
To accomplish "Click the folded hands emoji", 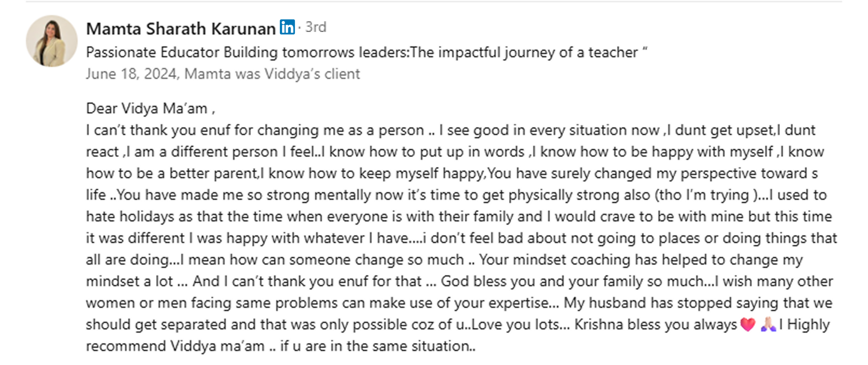I will coord(768,325).
